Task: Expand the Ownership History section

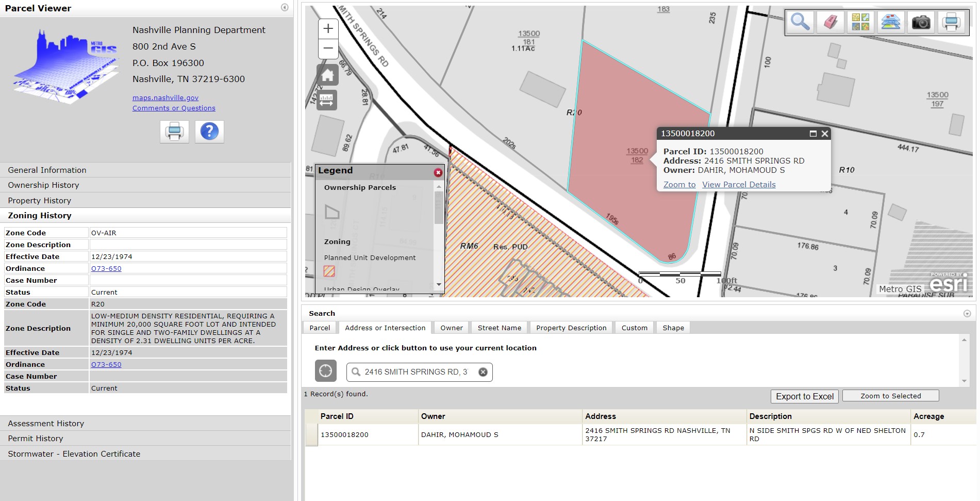Action: click(x=145, y=185)
